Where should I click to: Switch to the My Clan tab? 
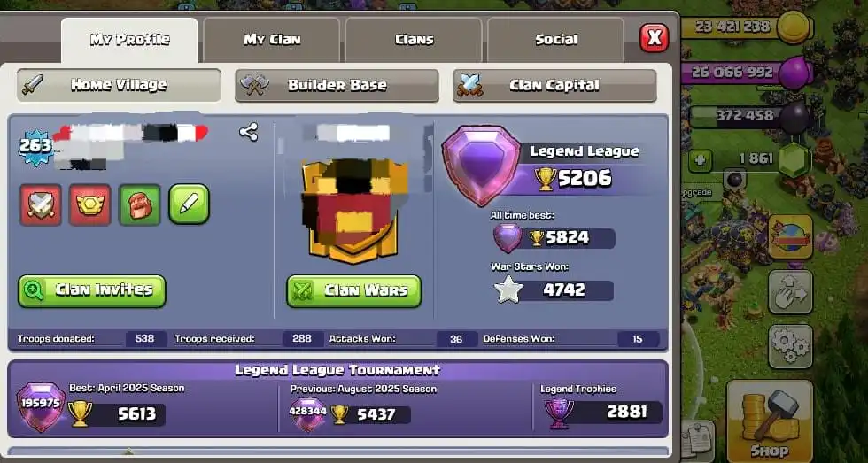click(x=272, y=40)
